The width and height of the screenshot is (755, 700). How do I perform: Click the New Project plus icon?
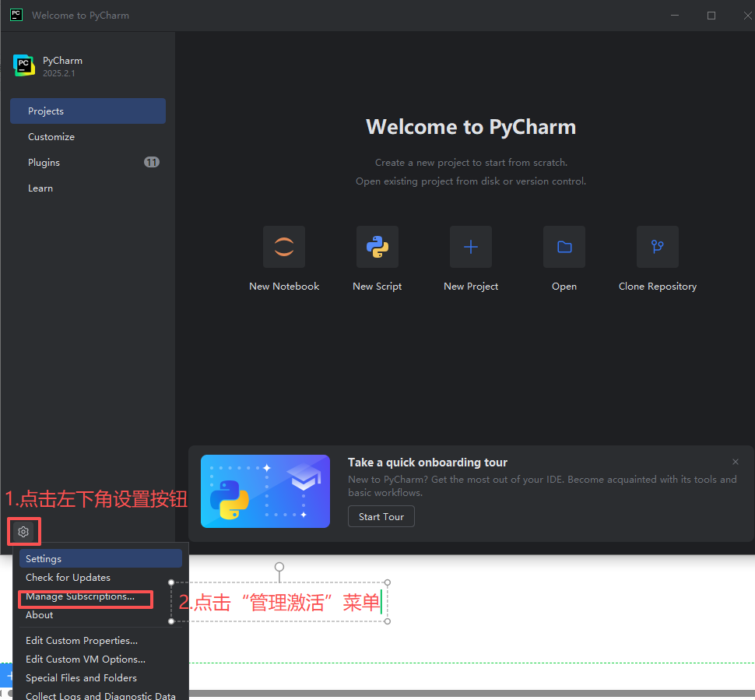(x=471, y=247)
